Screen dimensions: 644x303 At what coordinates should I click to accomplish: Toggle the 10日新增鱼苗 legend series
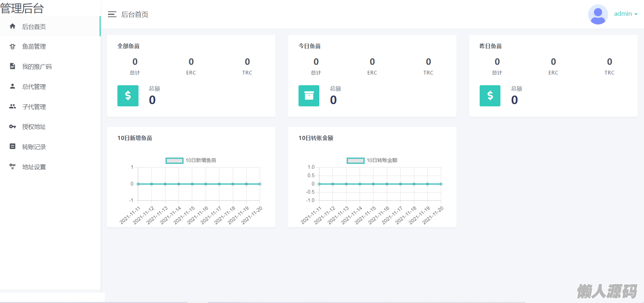(x=174, y=160)
